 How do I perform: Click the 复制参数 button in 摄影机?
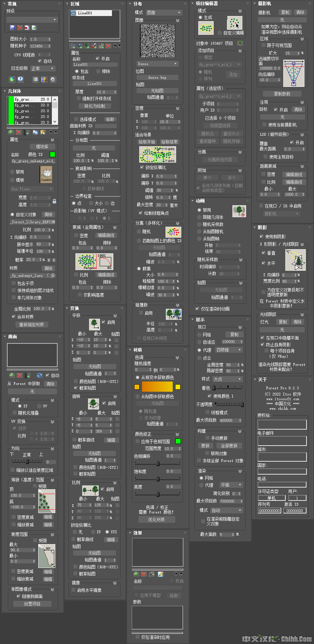point(282,94)
